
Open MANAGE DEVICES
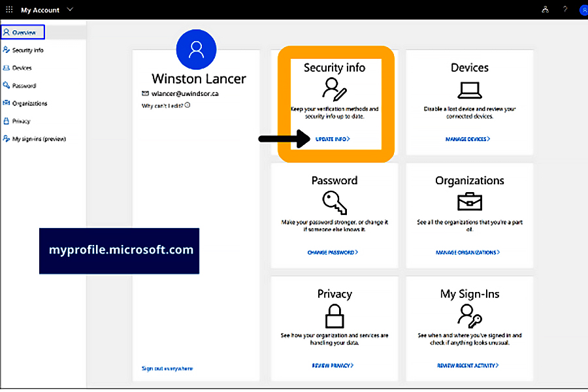pyautogui.click(x=469, y=139)
